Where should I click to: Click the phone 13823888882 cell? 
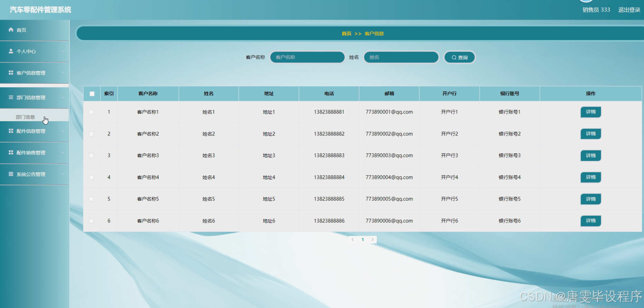point(329,134)
